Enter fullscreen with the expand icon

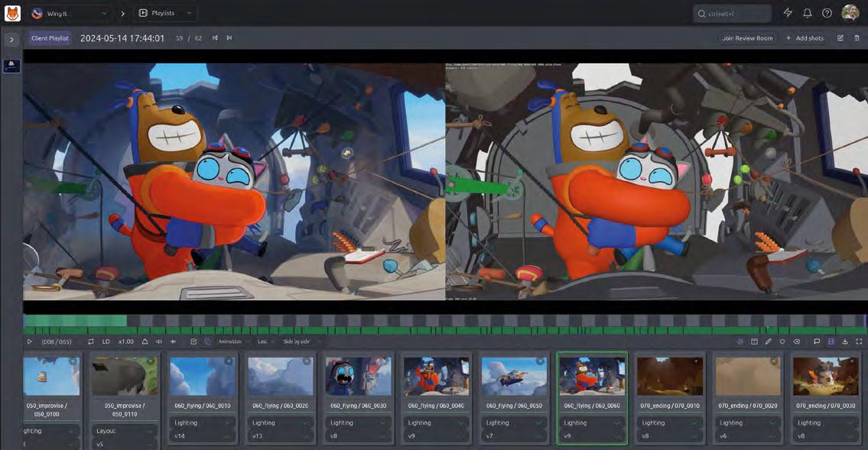859,342
